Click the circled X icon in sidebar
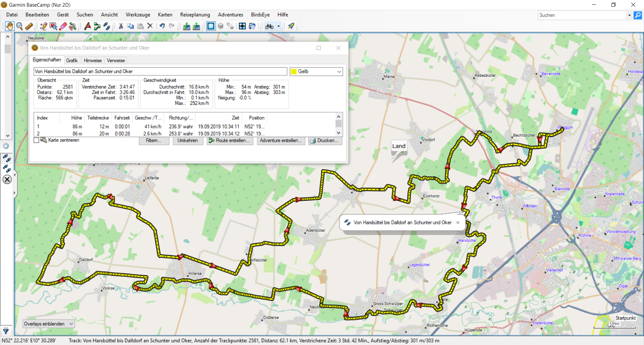Screen dimensions: 644x345 7,180
